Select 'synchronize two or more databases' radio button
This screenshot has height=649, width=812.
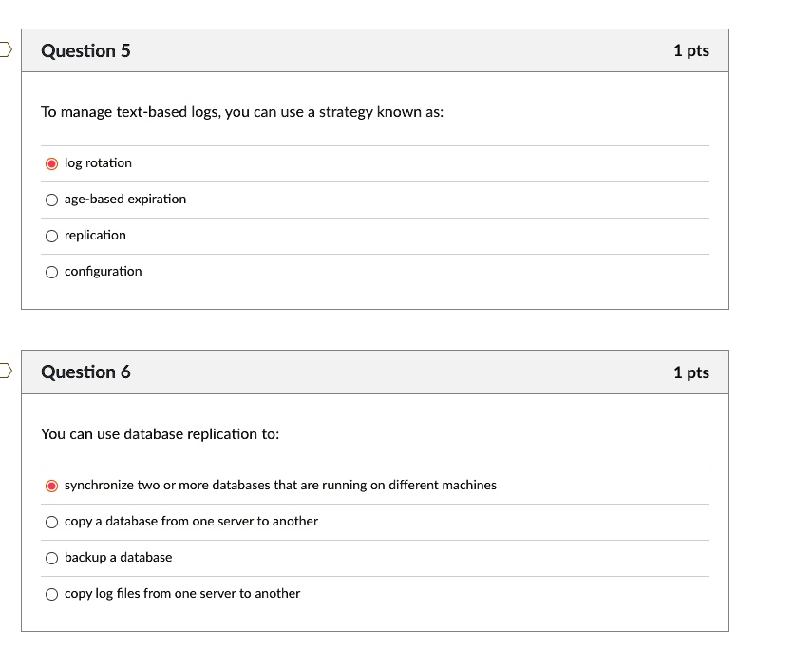click(51, 486)
